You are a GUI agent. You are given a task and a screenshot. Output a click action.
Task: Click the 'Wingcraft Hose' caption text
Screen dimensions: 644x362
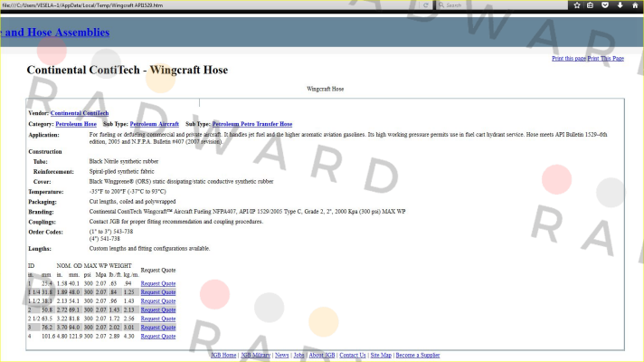(x=326, y=89)
